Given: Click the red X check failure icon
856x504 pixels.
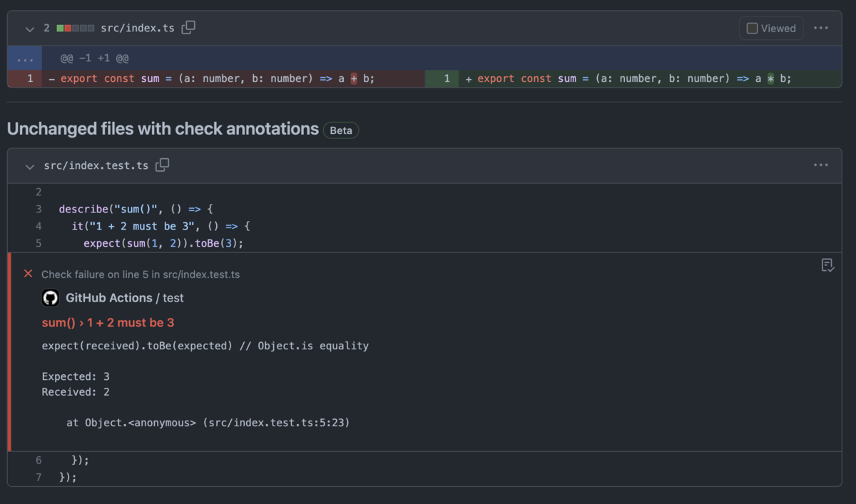Looking at the screenshot, I should [27, 273].
